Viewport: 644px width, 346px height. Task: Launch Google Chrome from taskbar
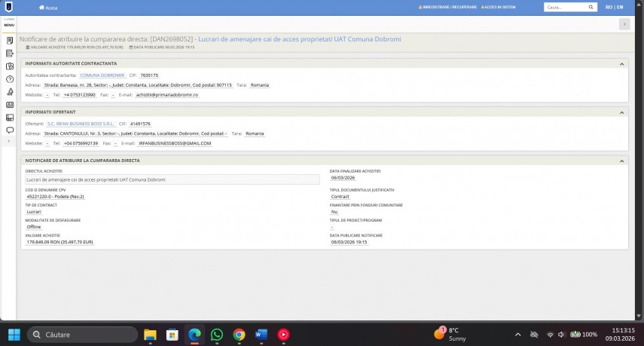coord(239,334)
